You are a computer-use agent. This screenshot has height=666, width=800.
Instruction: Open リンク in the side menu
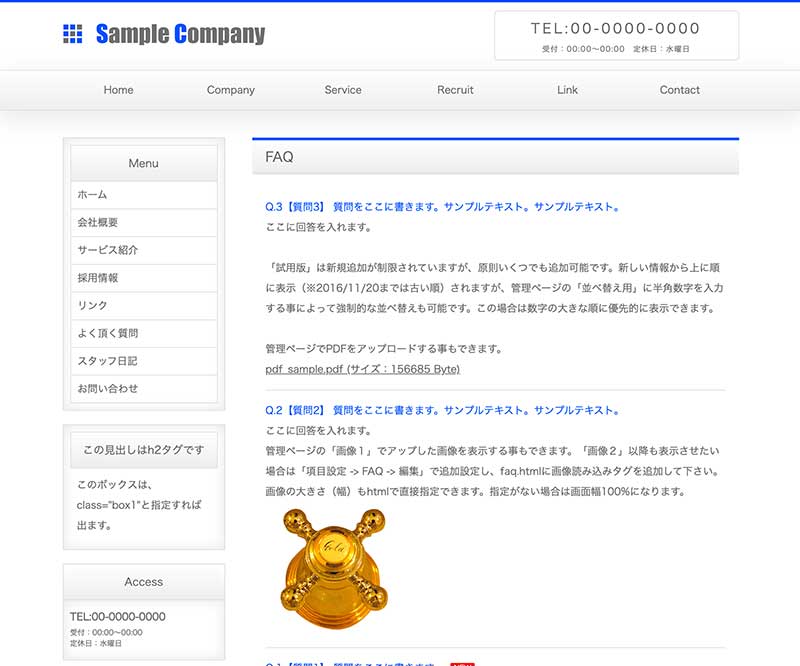pos(144,305)
